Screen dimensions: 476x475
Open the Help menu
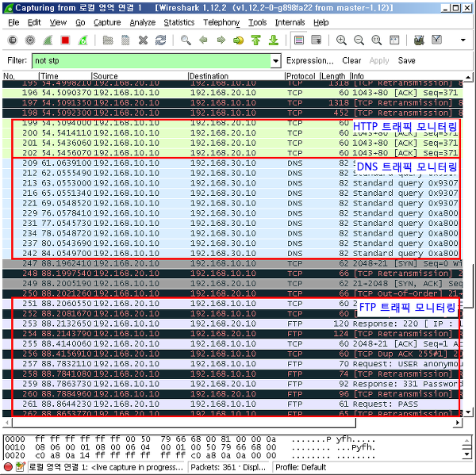click(321, 22)
